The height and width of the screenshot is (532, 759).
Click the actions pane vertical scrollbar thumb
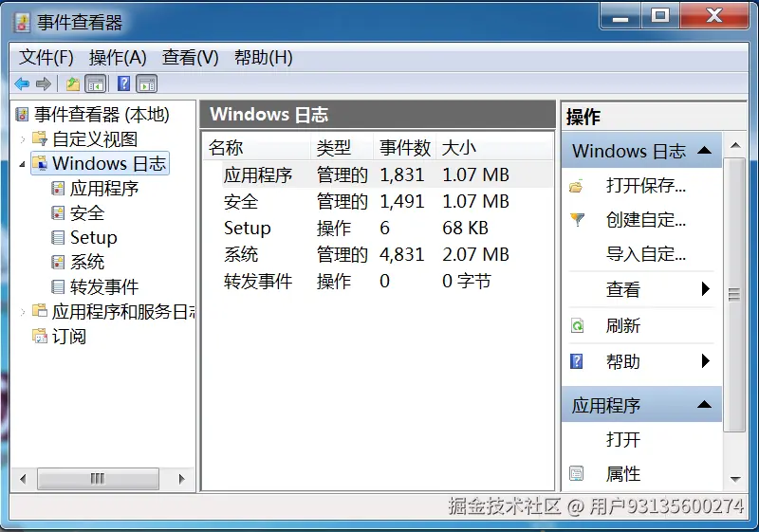[x=734, y=294]
